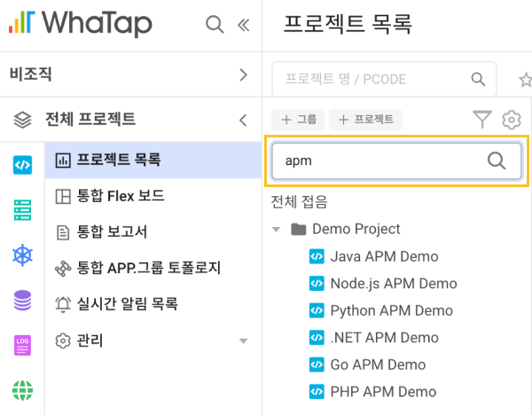532x415 pixels.
Task: Select the Kubernetes wheel icon in the rail
Action: pyautogui.click(x=22, y=254)
